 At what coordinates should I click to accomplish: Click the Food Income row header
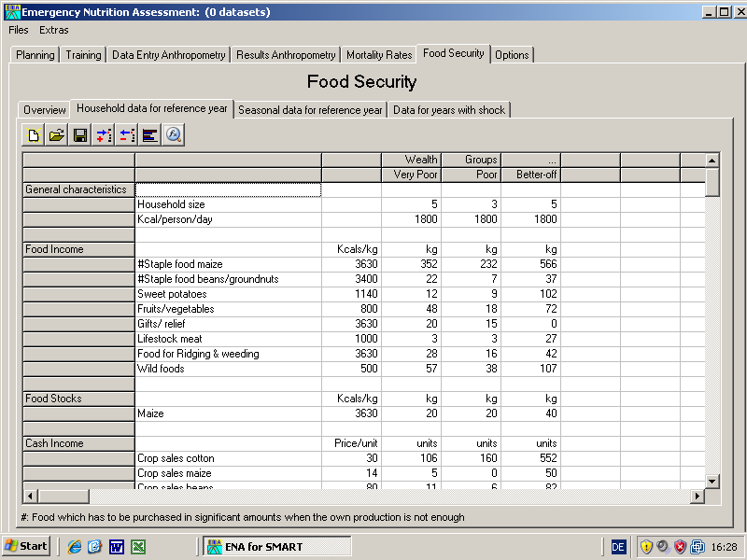point(78,249)
